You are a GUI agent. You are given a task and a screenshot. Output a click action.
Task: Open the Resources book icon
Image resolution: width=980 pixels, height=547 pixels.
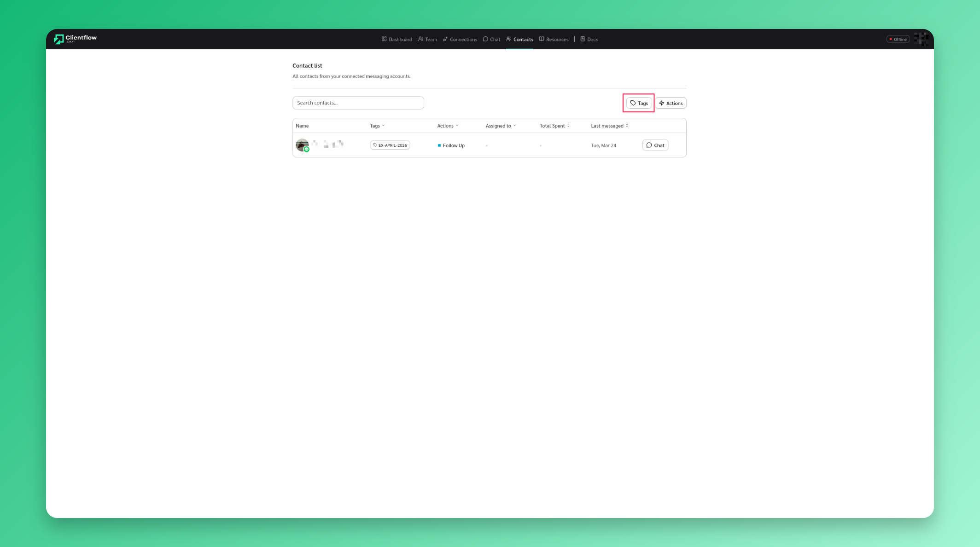coord(542,39)
